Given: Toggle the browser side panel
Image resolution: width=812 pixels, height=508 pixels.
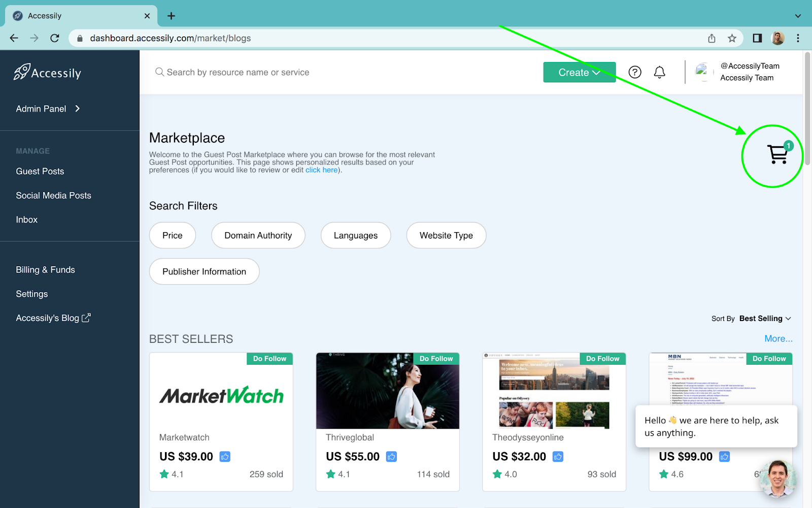Looking at the screenshot, I should coord(757,38).
